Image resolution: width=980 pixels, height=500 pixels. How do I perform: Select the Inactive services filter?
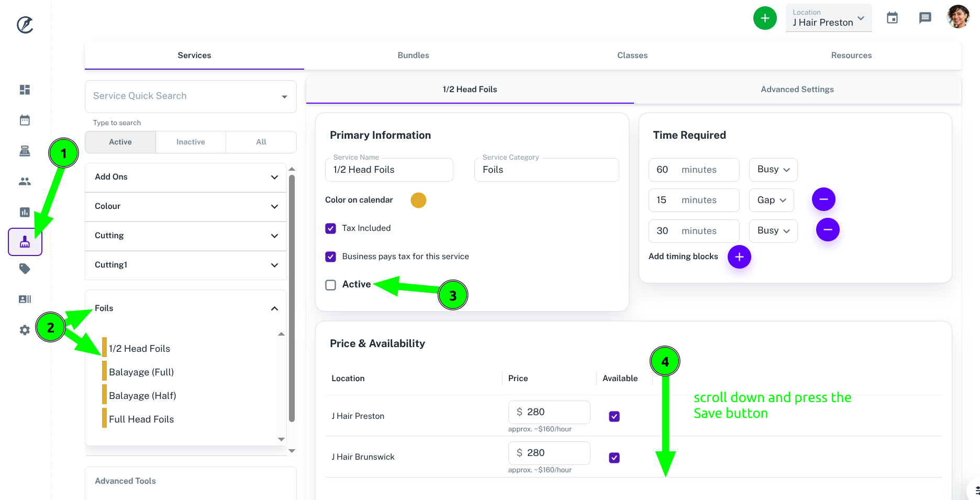click(x=191, y=142)
